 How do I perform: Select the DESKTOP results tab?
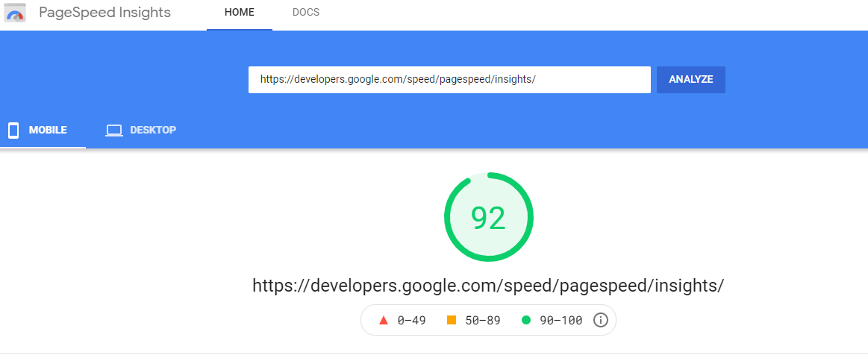pos(140,131)
